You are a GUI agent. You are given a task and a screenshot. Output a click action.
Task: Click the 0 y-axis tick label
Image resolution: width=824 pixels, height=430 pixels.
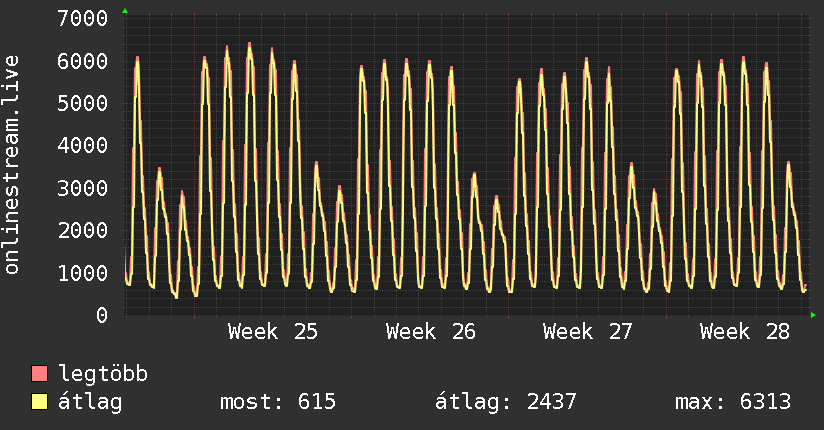point(102,315)
